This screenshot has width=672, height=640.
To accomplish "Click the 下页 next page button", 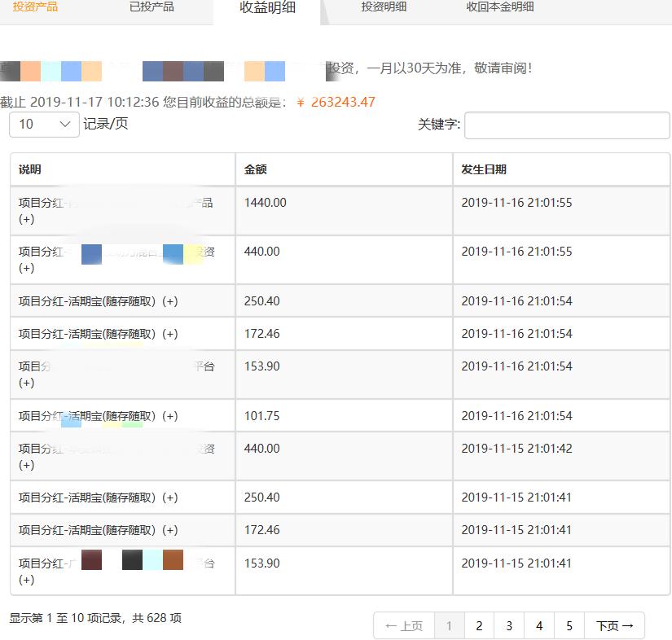I will pyautogui.click(x=613, y=625).
